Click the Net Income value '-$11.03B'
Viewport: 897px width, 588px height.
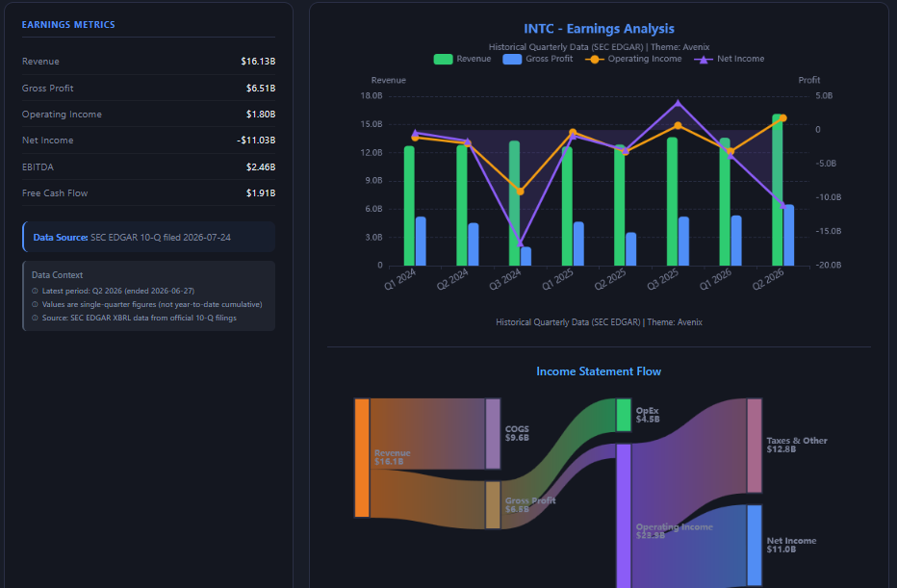256,141
